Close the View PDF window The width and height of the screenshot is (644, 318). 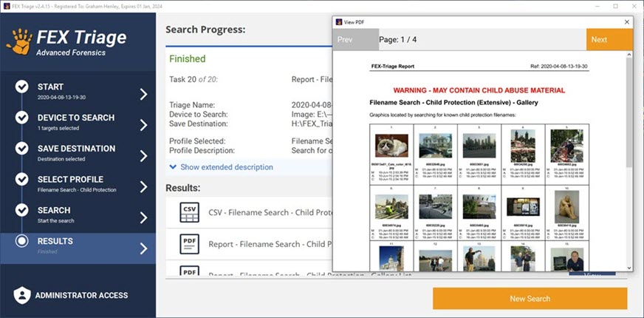(x=627, y=22)
